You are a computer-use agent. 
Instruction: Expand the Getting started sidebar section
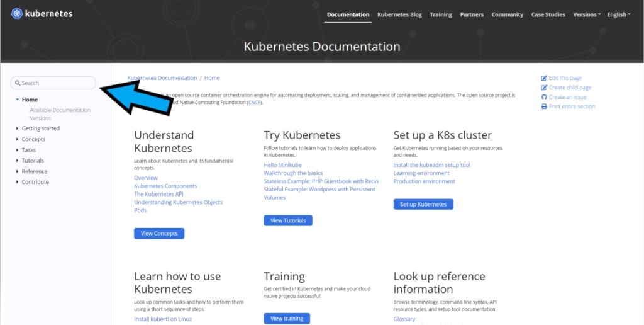click(x=17, y=128)
